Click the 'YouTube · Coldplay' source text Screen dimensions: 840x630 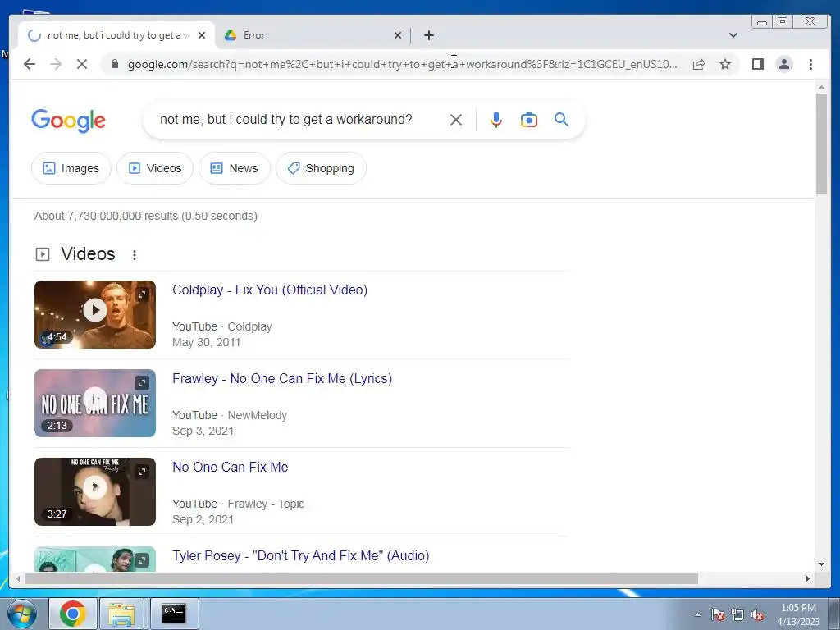click(221, 326)
